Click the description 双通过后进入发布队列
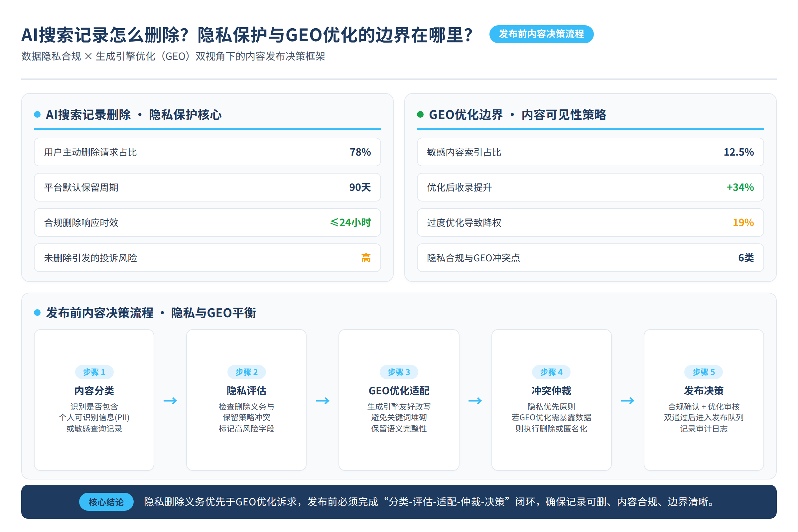The height and width of the screenshot is (532, 798). (703, 417)
